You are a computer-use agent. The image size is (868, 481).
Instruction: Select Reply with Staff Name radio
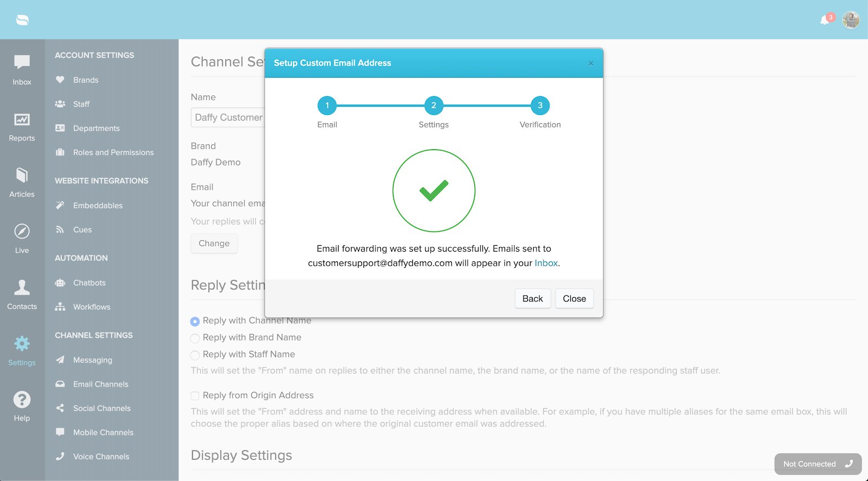point(195,355)
